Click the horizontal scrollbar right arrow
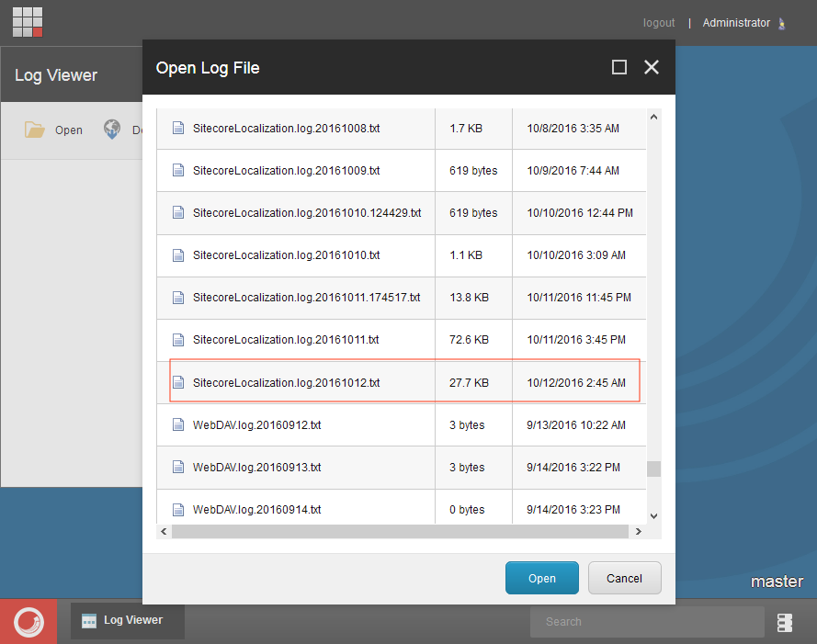Viewport: 817px width, 644px height. point(639,531)
